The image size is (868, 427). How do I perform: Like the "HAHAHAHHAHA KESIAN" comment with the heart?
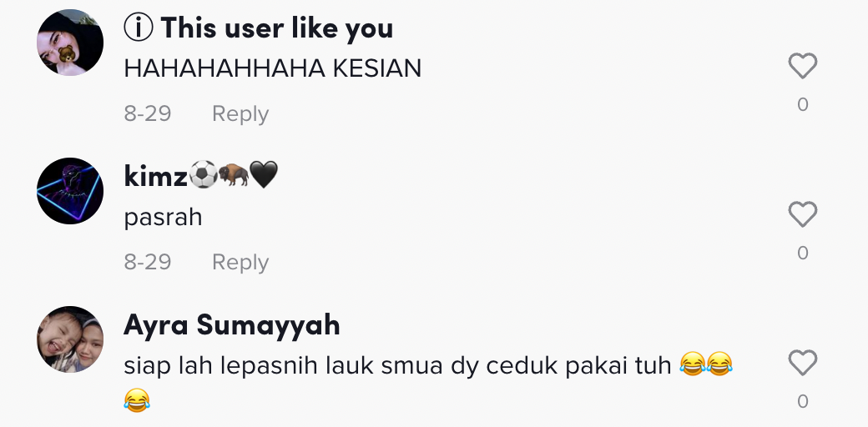coord(803,66)
